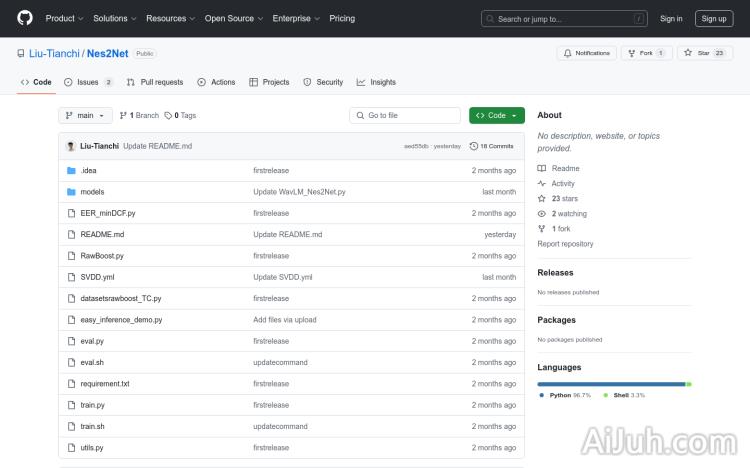Click the Liu-Tianchi avatar in commit row
The width and height of the screenshot is (750, 468).
(71, 146)
